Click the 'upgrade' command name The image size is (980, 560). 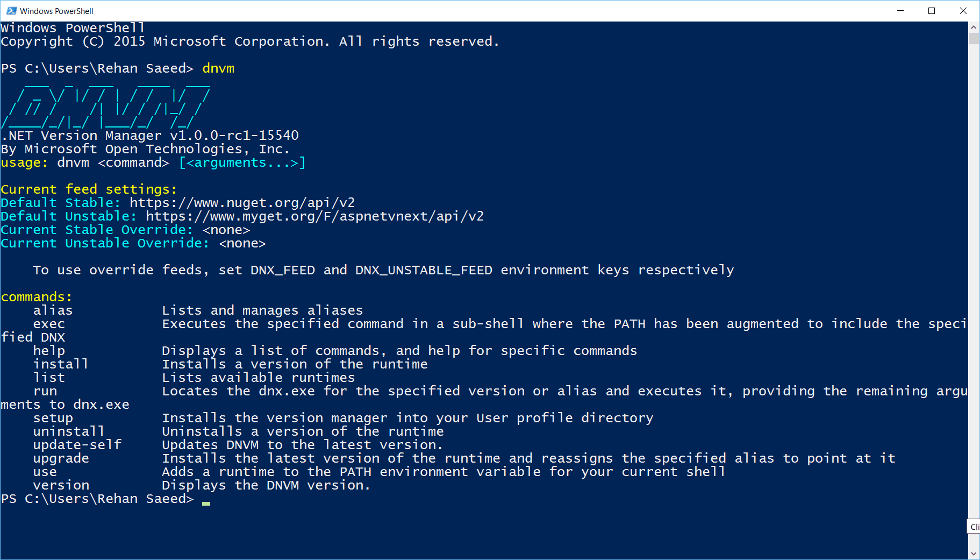(61, 458)
